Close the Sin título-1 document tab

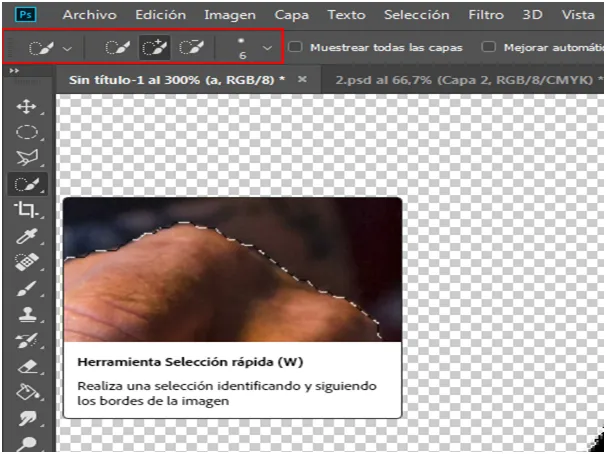click(302, 79)
